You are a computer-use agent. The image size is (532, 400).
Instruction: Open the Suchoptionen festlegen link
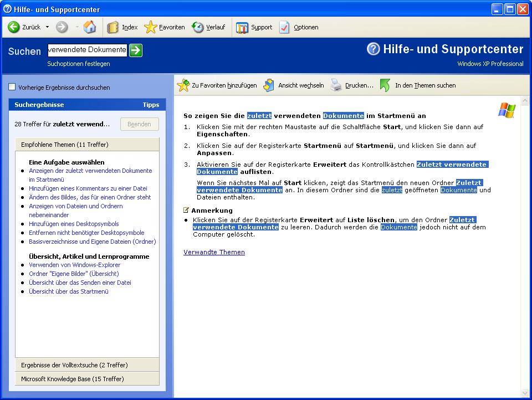79,64
